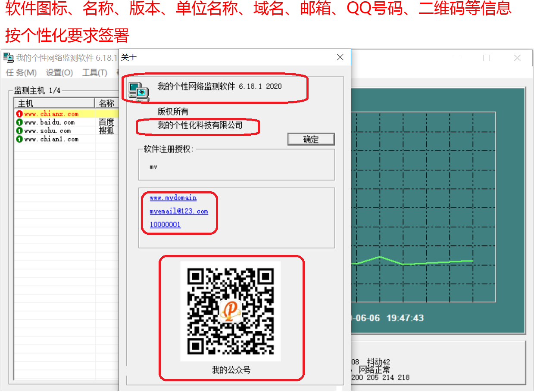Viewport: 534px width, 392px height.
Task: Click the 10000001 link
Action: pos(165,224)
